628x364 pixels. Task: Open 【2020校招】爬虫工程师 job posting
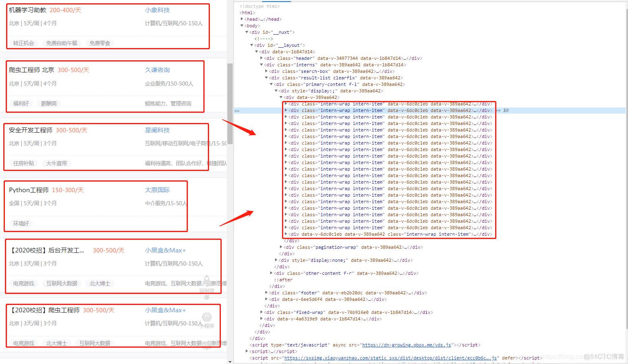(44, 310)
